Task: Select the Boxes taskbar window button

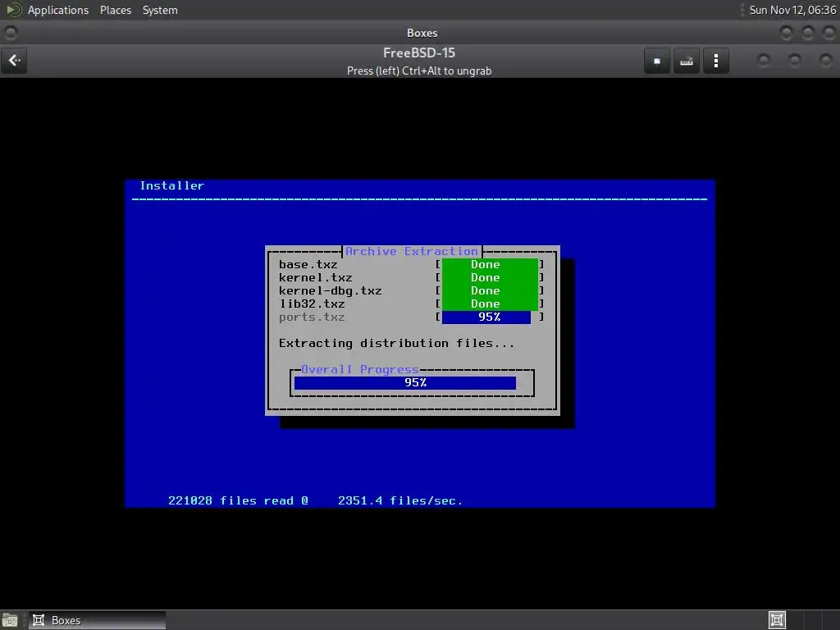Action: (97, 620)
